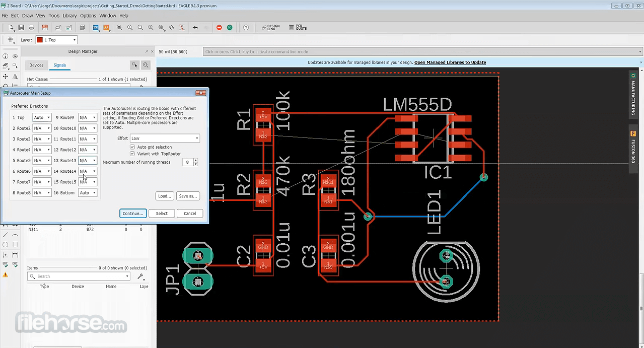Screen dimensions: 644x348
Task: Stop command with red stop icon
Action: point(219,27)
